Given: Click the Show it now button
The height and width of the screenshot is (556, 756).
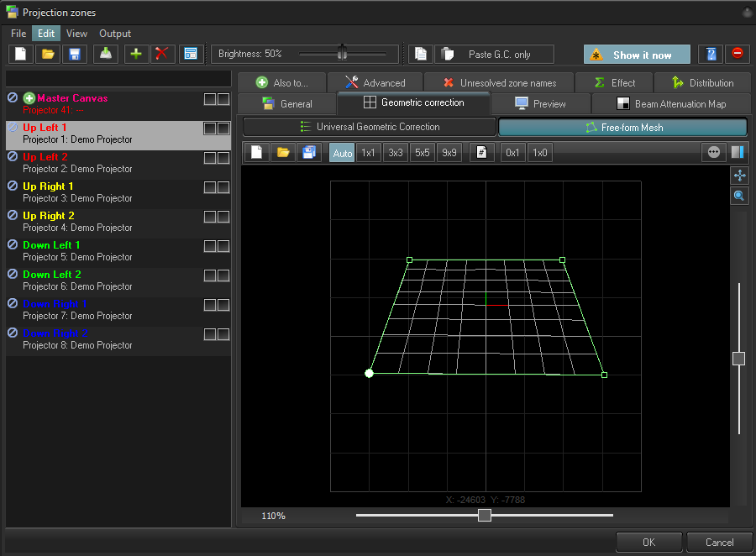Looking at the screenshot, I should 637,55.
